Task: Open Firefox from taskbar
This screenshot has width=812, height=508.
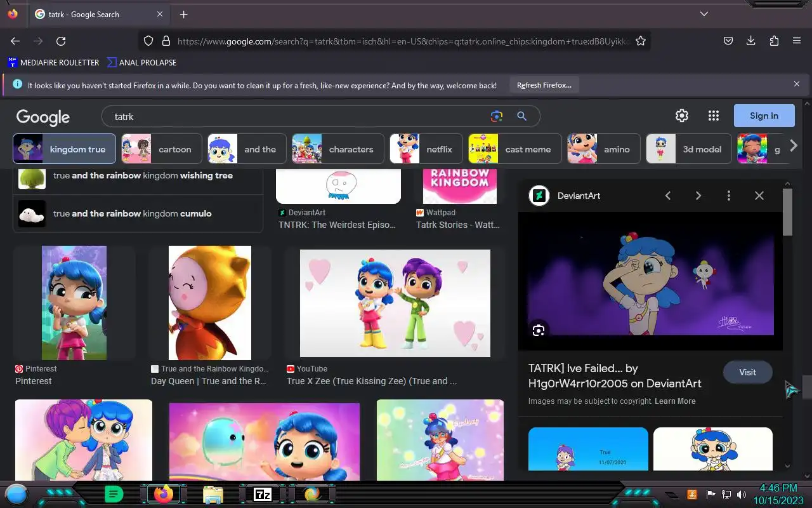Action: (x=163, y=493)
